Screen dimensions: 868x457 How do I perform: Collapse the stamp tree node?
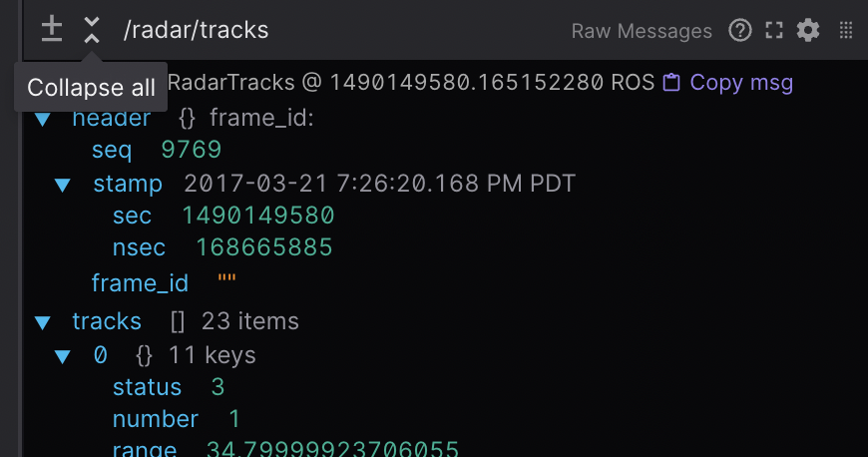[x=63, y=184]
